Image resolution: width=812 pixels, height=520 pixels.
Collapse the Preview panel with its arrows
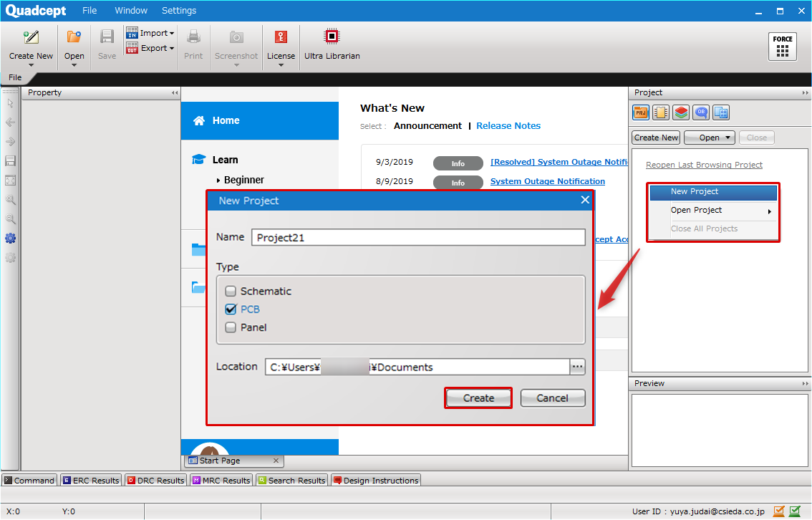point(805,384)
